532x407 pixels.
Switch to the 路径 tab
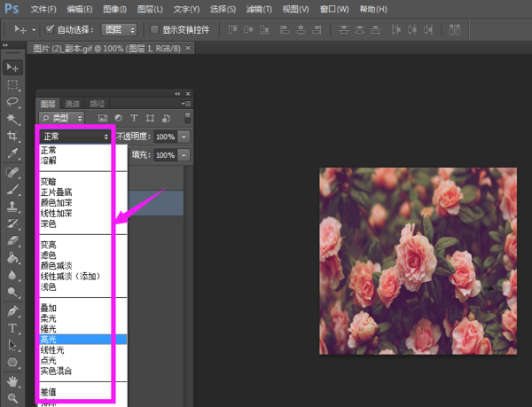click(98, 104)
